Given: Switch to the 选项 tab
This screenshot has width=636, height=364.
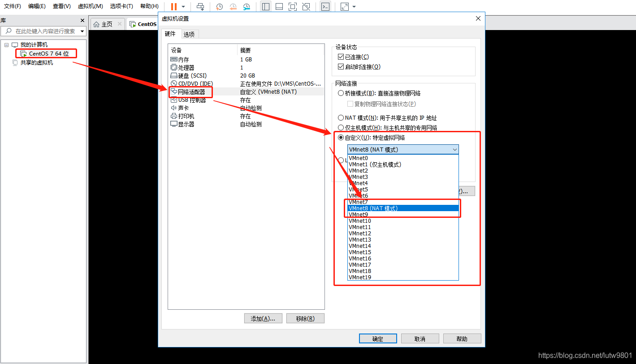Looking at the screenshot, I should coord(189,35).
